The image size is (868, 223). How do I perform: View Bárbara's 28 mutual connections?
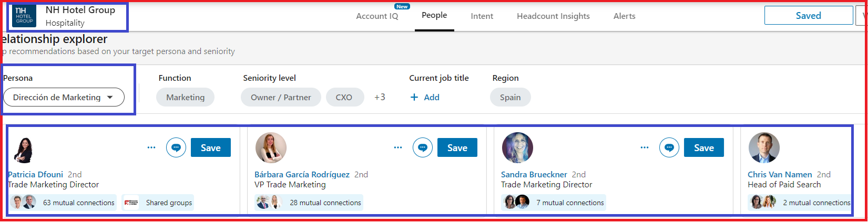point(309,203)
